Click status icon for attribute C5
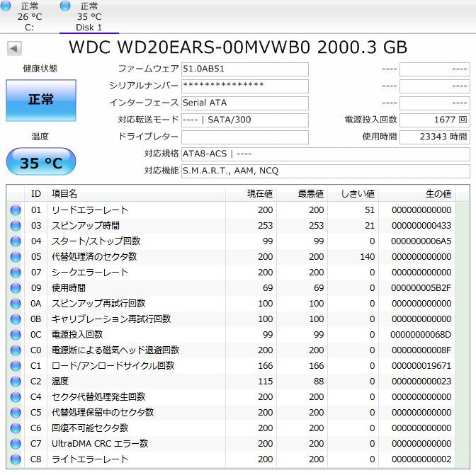Viewport: 476px width, 475px height. [x=16, y=413]
